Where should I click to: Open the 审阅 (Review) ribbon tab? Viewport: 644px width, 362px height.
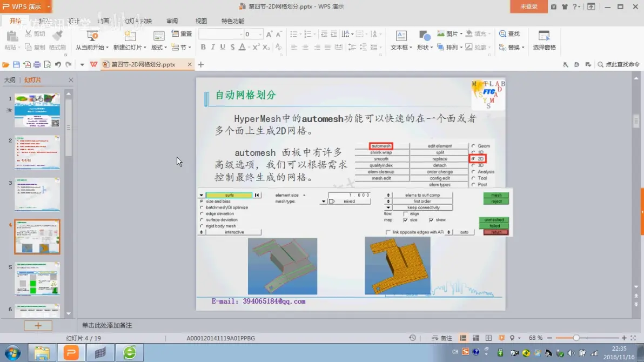coord(172,21)
